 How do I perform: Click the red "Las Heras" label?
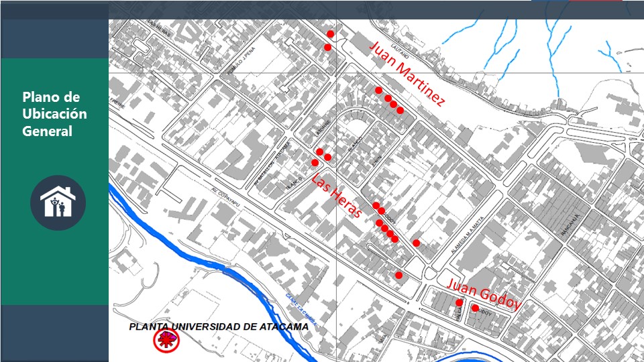(336, 195)
